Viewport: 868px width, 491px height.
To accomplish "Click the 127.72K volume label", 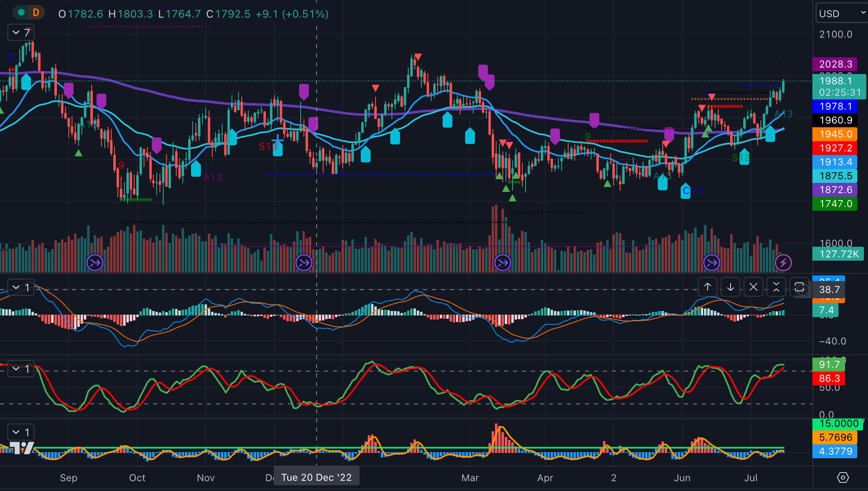I will point(839,254).
